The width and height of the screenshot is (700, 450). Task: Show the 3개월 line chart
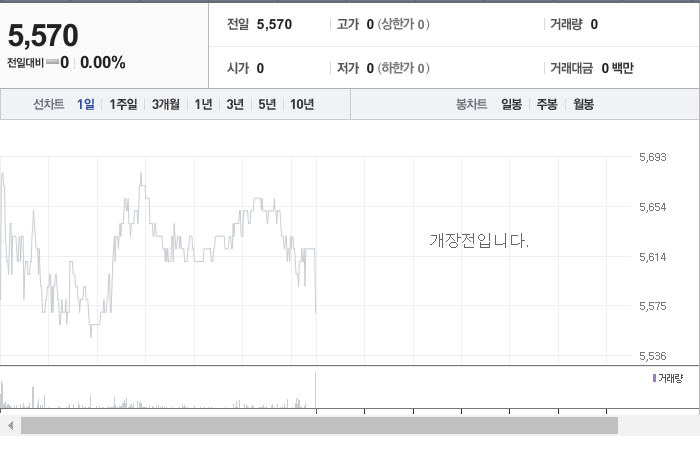tap(166, 104)
